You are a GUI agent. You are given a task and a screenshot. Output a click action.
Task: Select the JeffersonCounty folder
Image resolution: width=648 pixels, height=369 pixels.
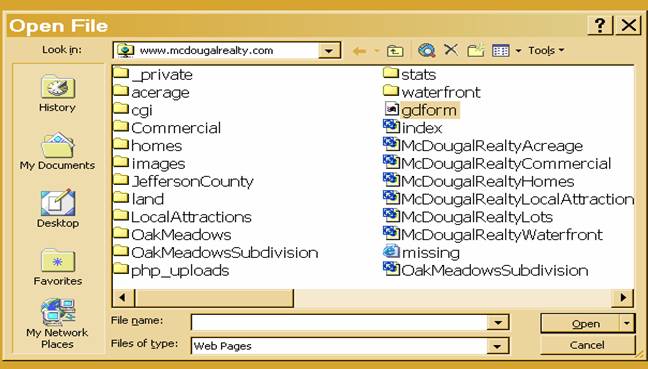(183, 181)
